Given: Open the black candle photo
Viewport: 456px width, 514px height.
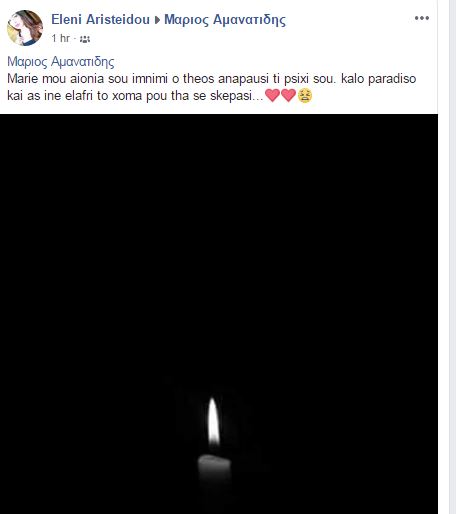Looking at the screenshot, I should coord(219,314).
